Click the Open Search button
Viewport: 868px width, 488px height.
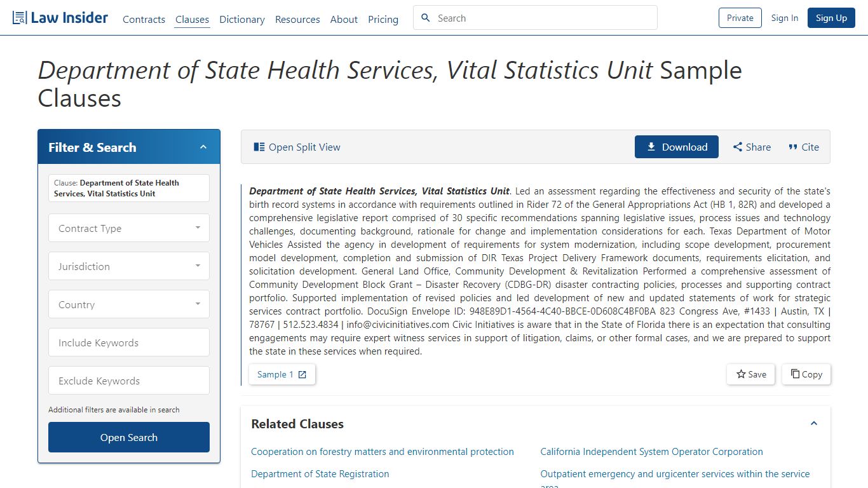click(129, 437)
